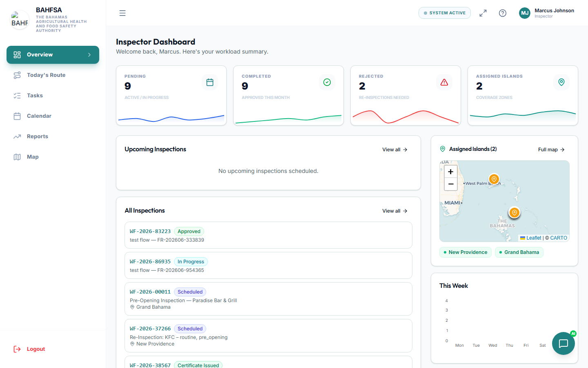Open the AI chat bubble button

563,343
